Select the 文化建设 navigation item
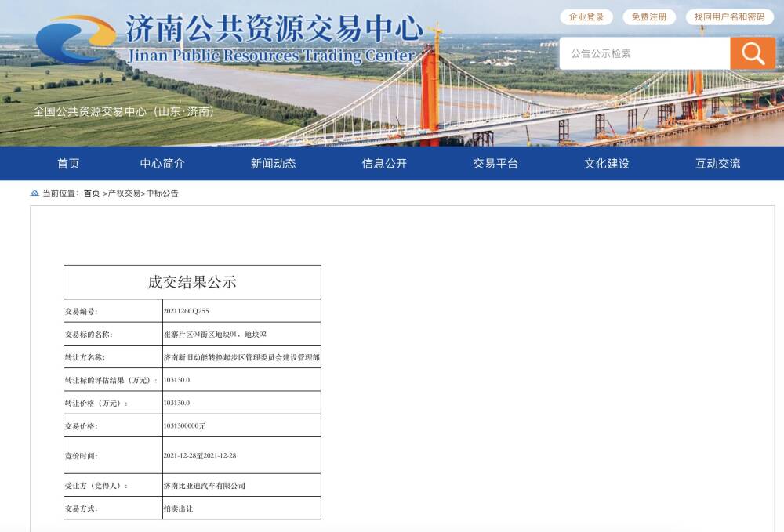This screenshot has width=784, height=532. click(607, 164)
